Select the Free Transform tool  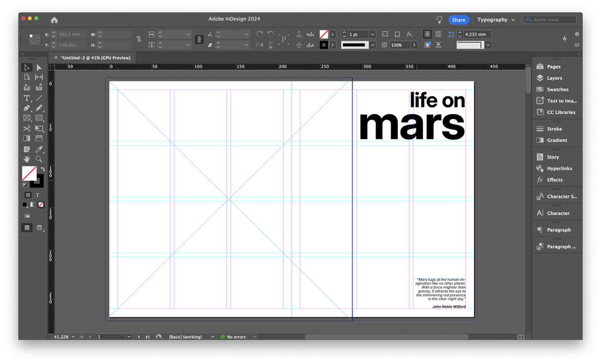[x=39, y=128]
